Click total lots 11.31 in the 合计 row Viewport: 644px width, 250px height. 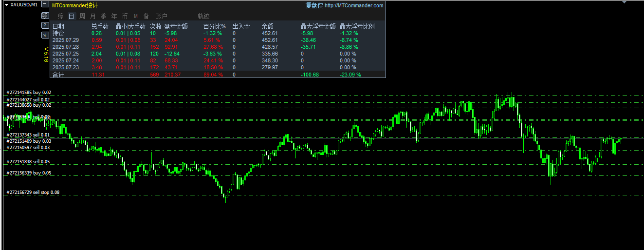[97, 75]
